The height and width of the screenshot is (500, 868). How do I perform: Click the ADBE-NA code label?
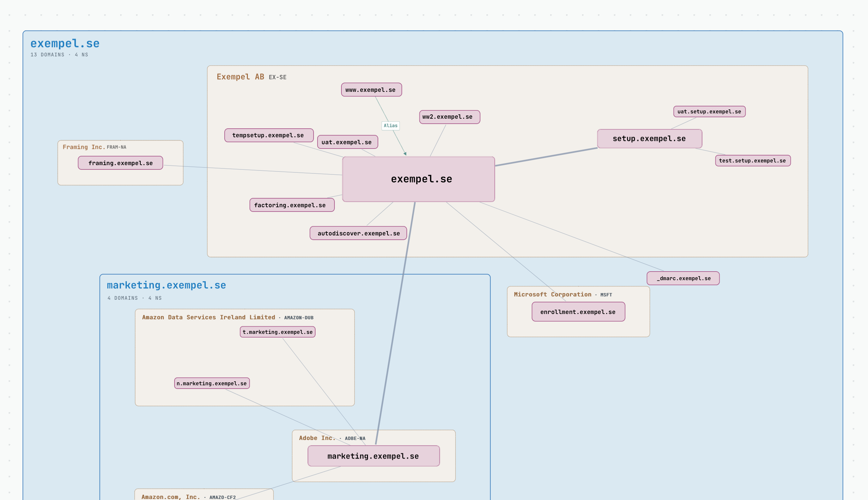355,438
